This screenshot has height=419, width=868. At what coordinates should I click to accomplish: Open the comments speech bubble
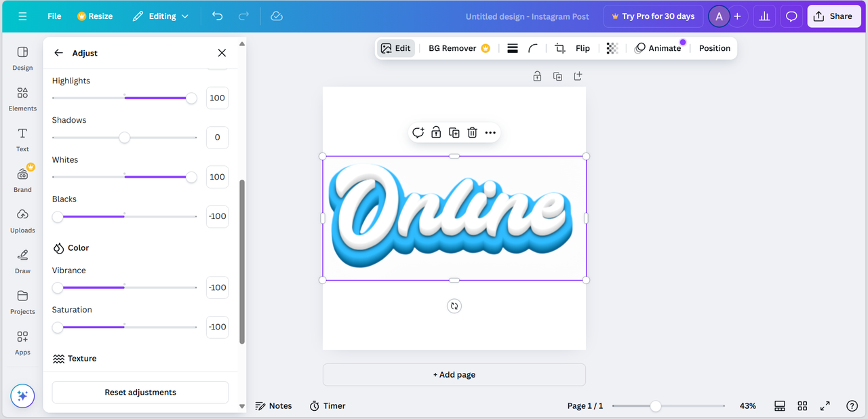(x=791, y=16)
